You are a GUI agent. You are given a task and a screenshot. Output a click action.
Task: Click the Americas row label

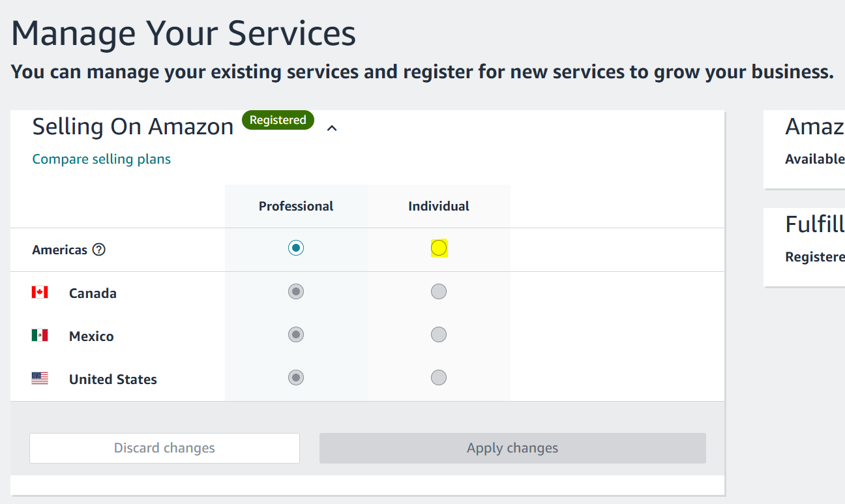click(x=59, y=250)
